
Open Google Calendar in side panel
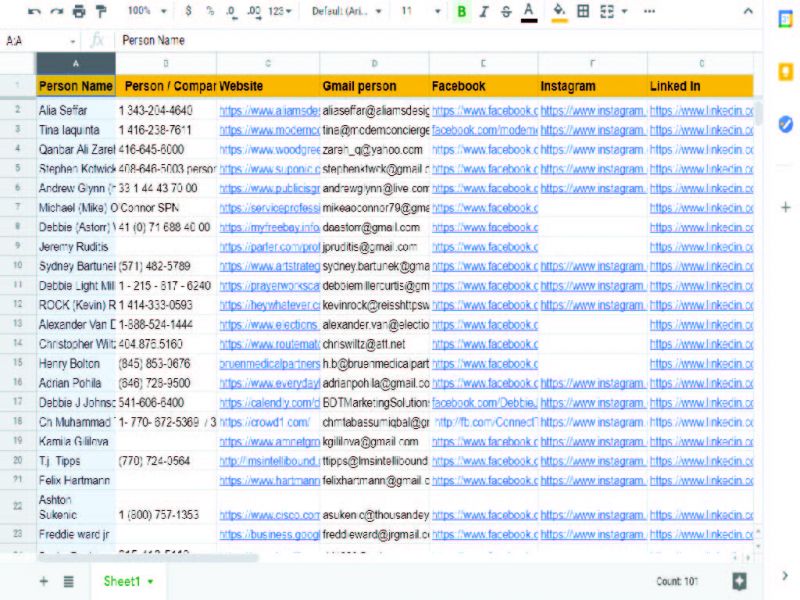(785, 20)
